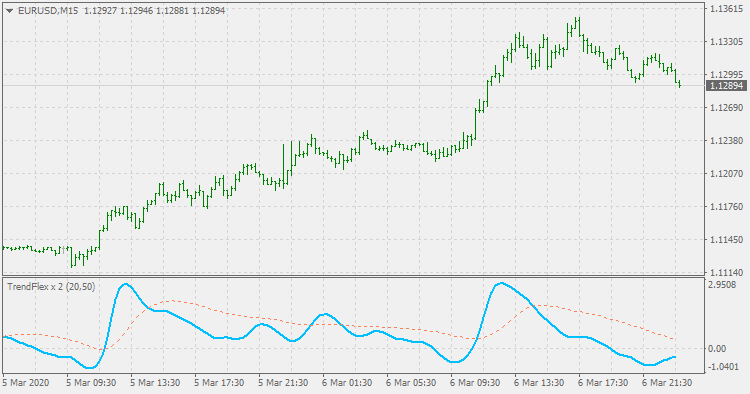Click the 6 Mar 01:30 time label

(x=347, y=383)
